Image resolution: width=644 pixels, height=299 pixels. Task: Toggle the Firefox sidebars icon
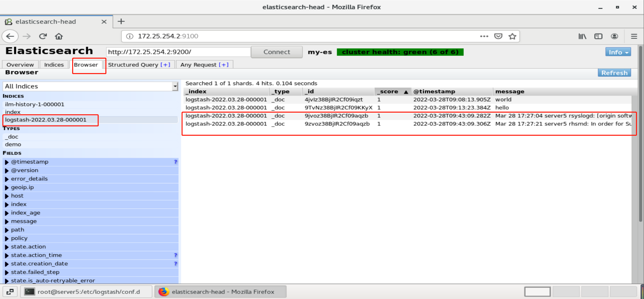598,36
